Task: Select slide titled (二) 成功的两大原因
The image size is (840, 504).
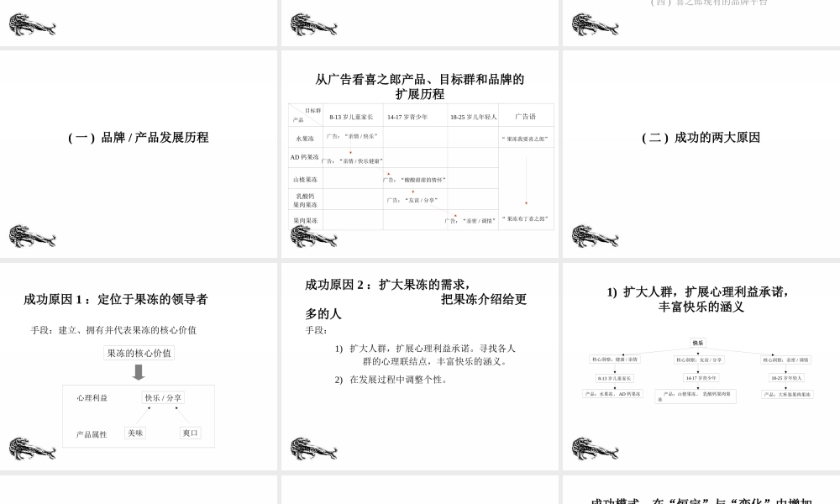Action: click(701, 155)
